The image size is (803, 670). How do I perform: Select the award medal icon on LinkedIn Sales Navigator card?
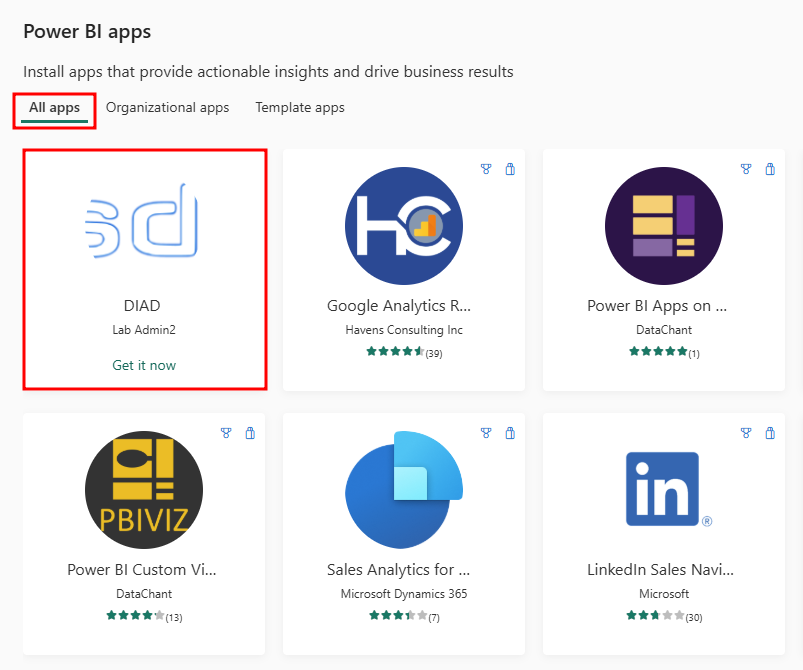pyautogui.click(x=746, y=433)
